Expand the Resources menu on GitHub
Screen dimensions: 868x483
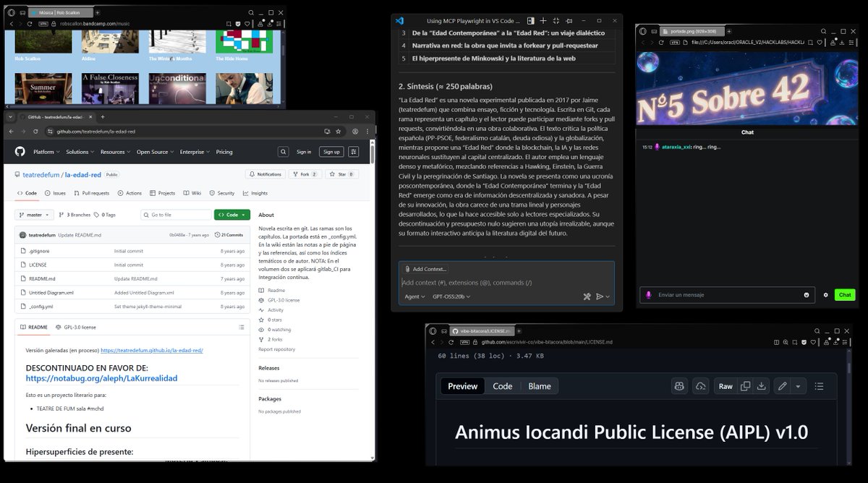(x=115, y=152)
